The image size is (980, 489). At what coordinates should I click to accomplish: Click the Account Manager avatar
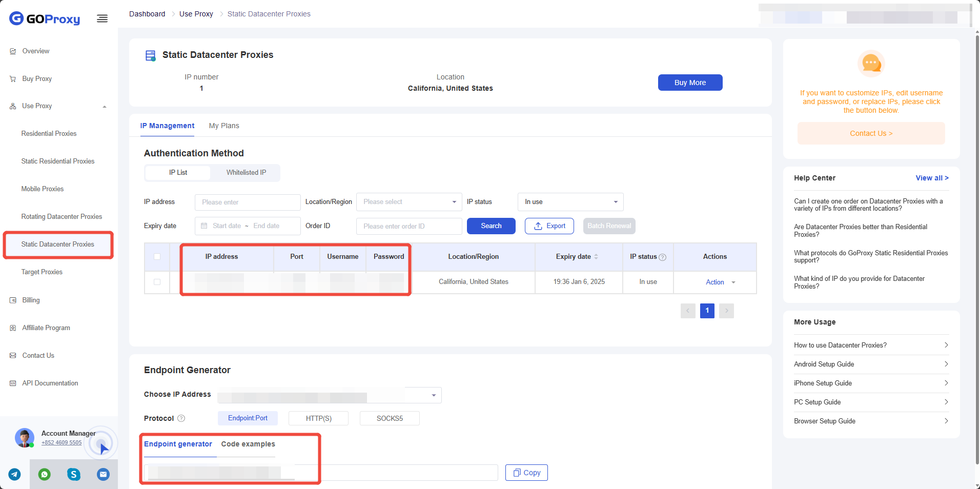coord(24,438)
